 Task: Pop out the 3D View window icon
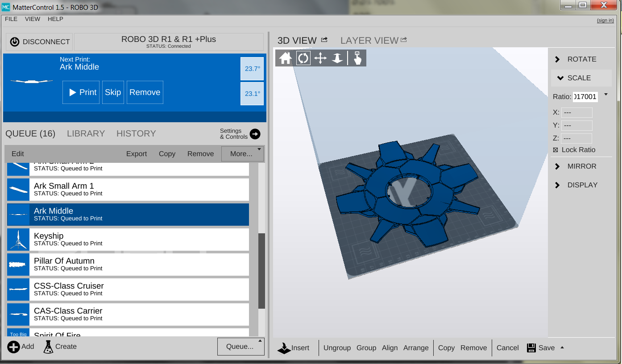[x=324, y=40]
